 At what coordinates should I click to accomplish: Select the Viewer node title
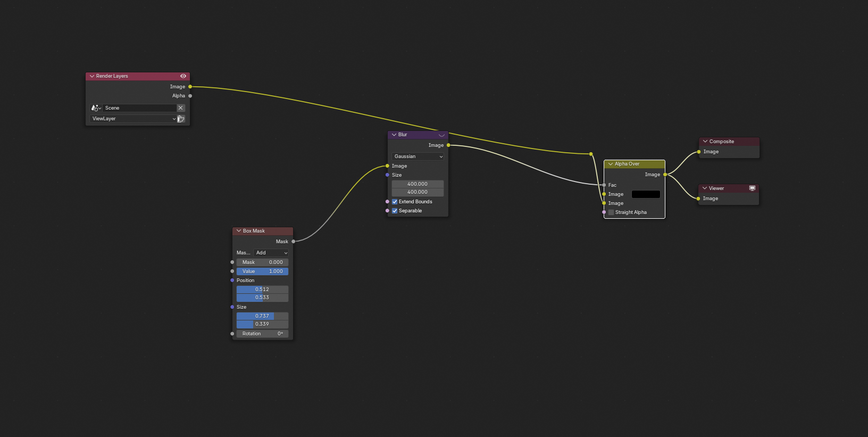(716, 188)
